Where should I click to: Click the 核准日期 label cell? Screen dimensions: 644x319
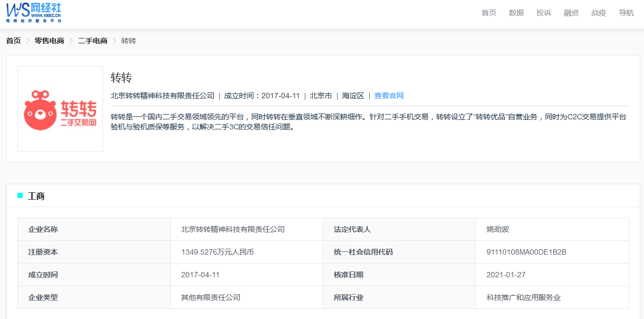point(399,275)
